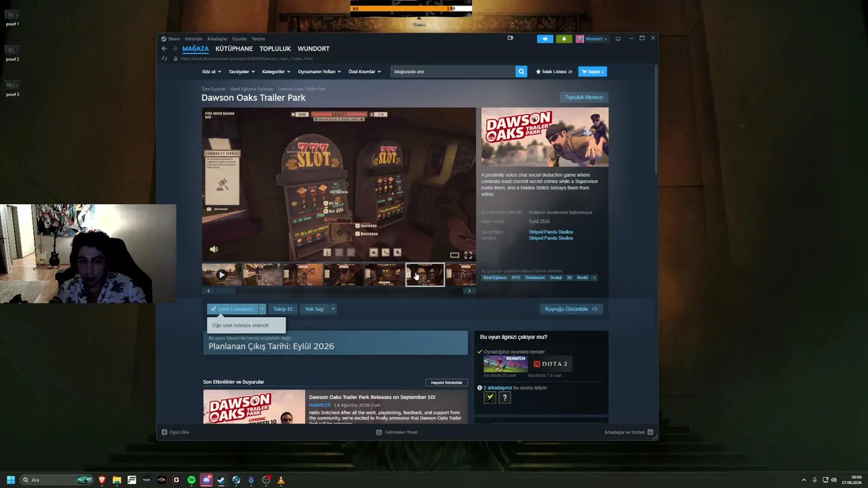
Task: Click the Kuyruğu Görüntüle button
Action: [571, 309]
